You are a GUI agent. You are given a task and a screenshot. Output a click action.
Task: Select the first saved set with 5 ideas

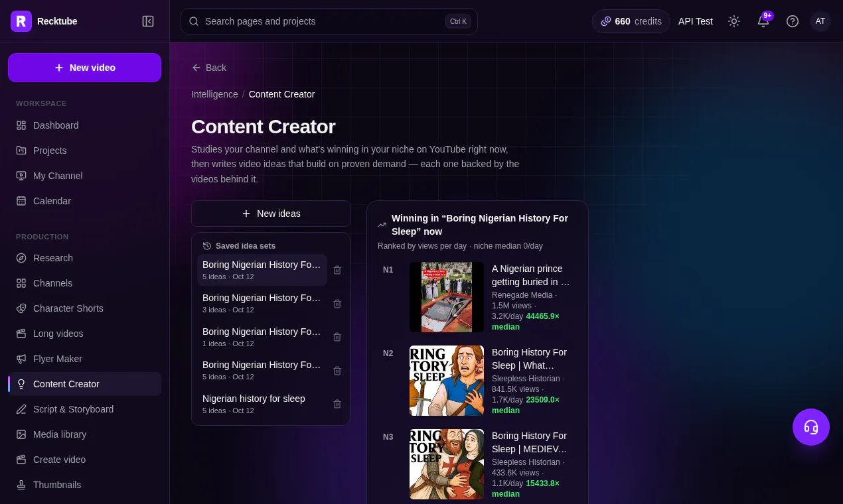[262, 270]
